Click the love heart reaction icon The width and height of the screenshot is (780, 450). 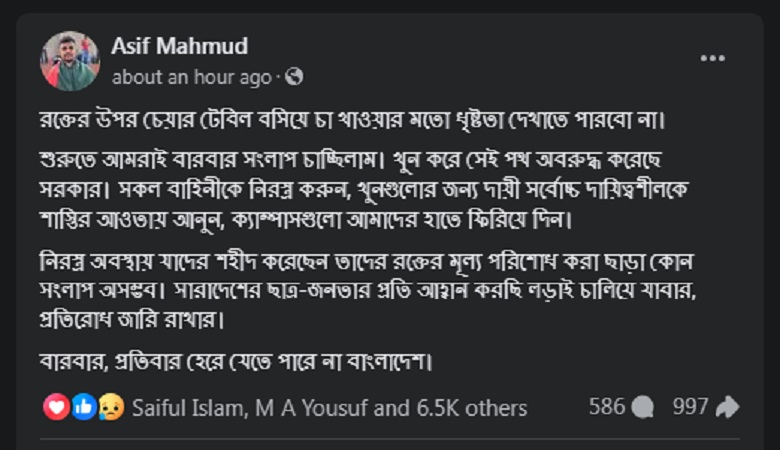[57, 407]
